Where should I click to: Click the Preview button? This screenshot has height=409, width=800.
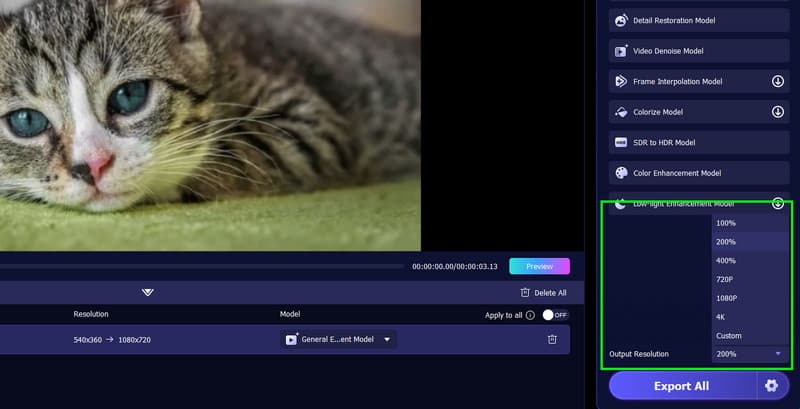pos(539,266)
